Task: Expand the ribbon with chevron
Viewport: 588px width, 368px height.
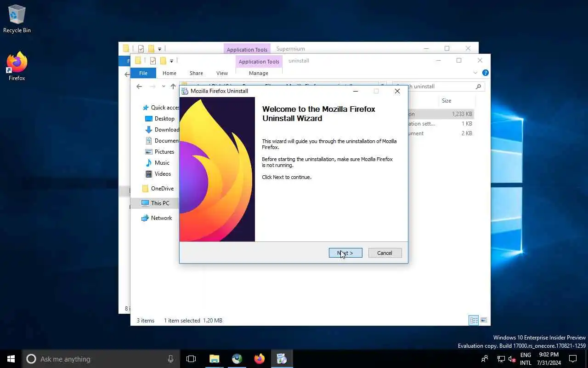Action: click(x=475, y=73)
